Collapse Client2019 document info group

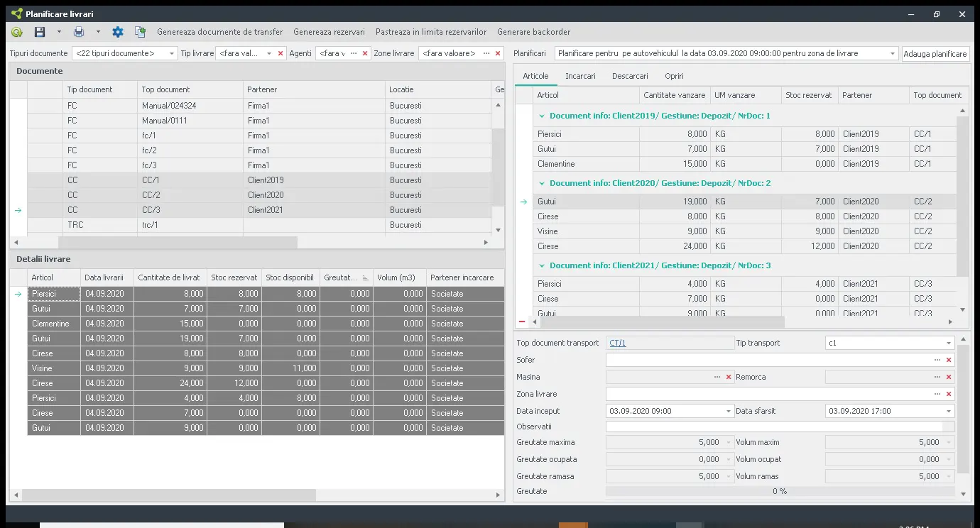tap(542, 116)
